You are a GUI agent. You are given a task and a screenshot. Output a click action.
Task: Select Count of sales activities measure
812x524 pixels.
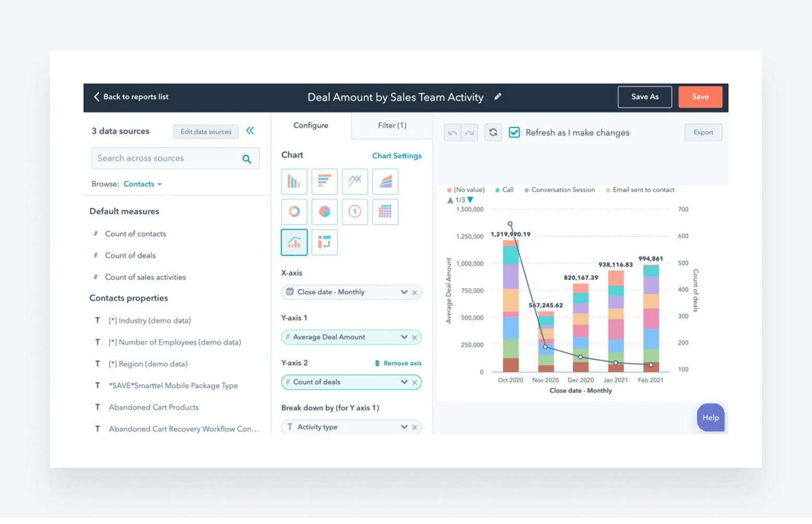(146, 278)
